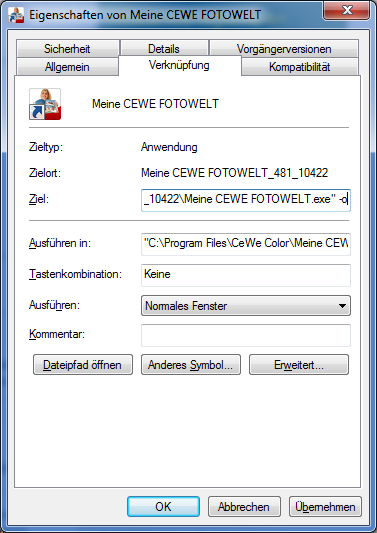The height and width of the screenshot is (533, 377).
Task: Select the Verknüpfung tab
Action: [179, 65]
